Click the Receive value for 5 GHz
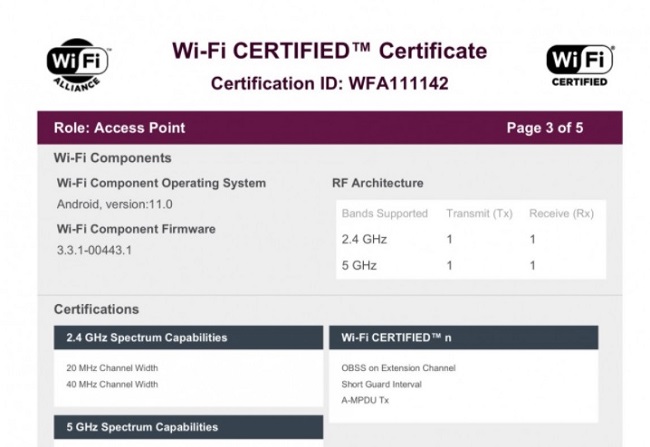The height and width of the screenshot is (447, 650). [x=532, y=265]
